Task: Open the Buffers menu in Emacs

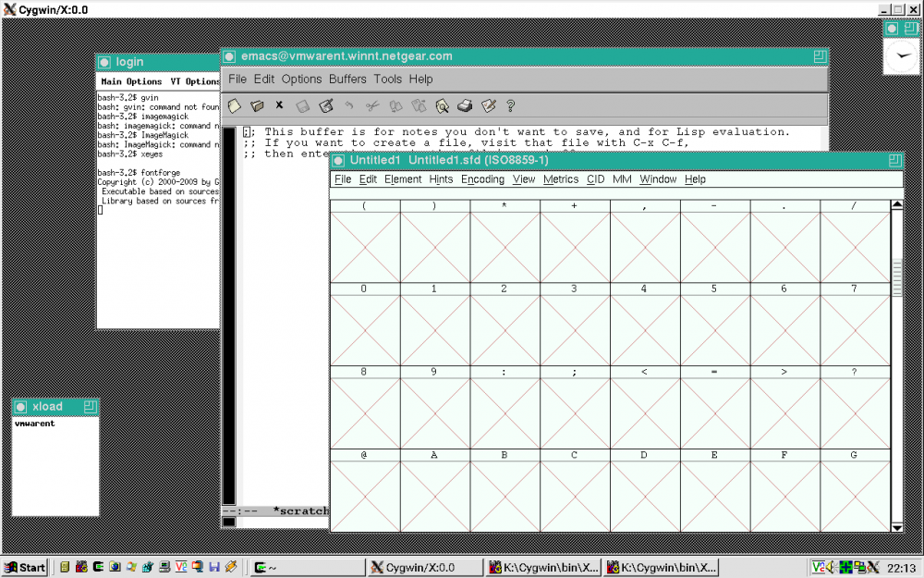Action: [346, 79]
